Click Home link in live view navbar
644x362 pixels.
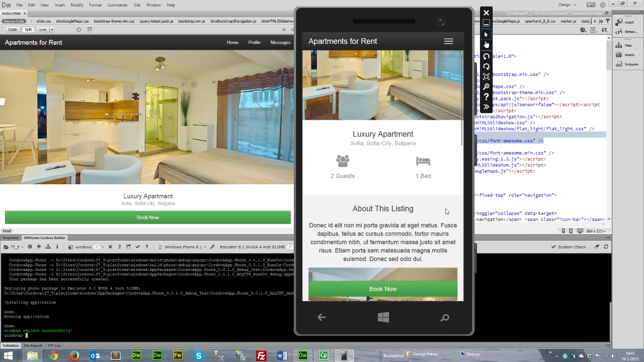[232, 42]
